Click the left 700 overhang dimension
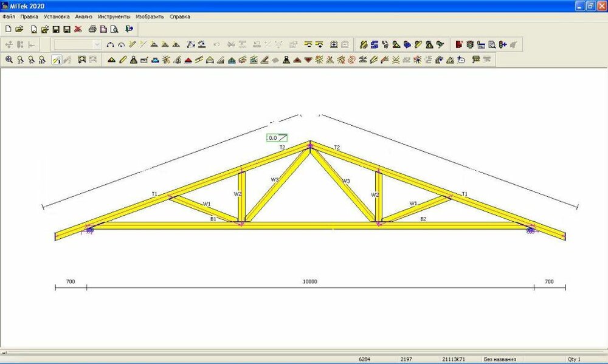The width and height of the screenshot is (608, 364). click(x=71, y=281)
